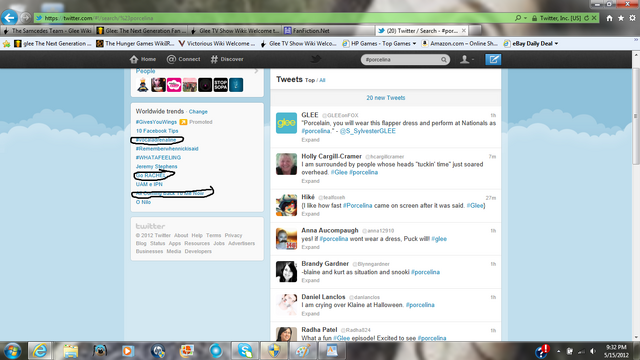640x360 pixels.
Task: Click Twitter Home navigation icon
Action: 143,59
